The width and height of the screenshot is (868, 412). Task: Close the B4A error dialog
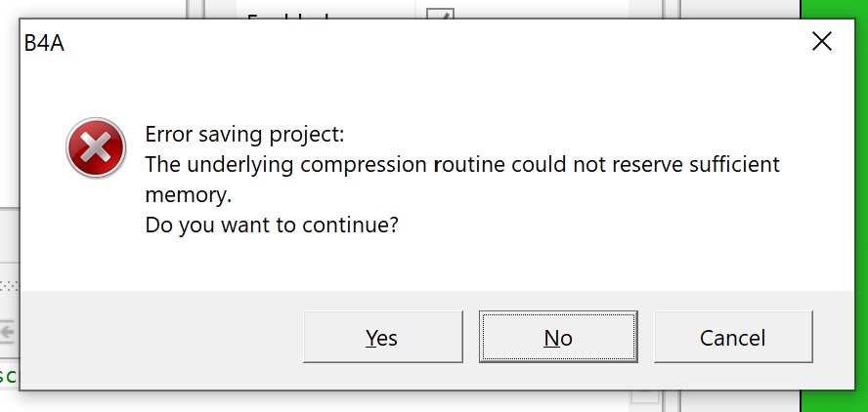point(822,41)
